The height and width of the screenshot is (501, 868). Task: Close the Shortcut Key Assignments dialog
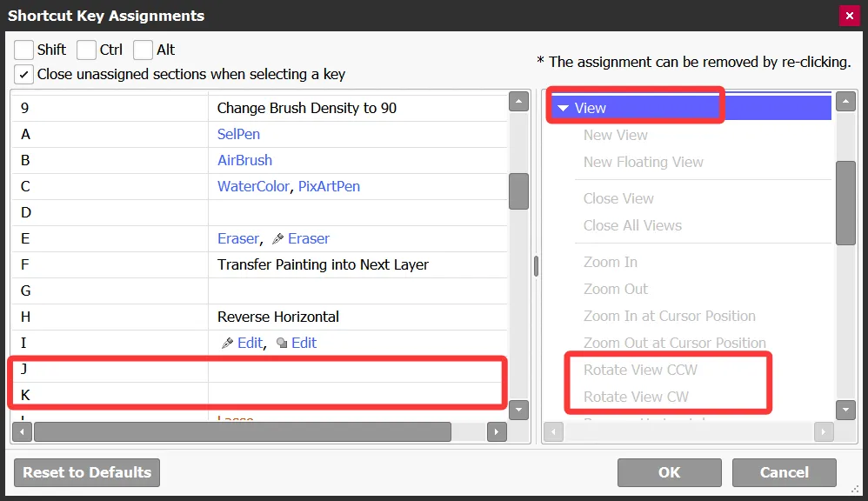pos(849,16)
